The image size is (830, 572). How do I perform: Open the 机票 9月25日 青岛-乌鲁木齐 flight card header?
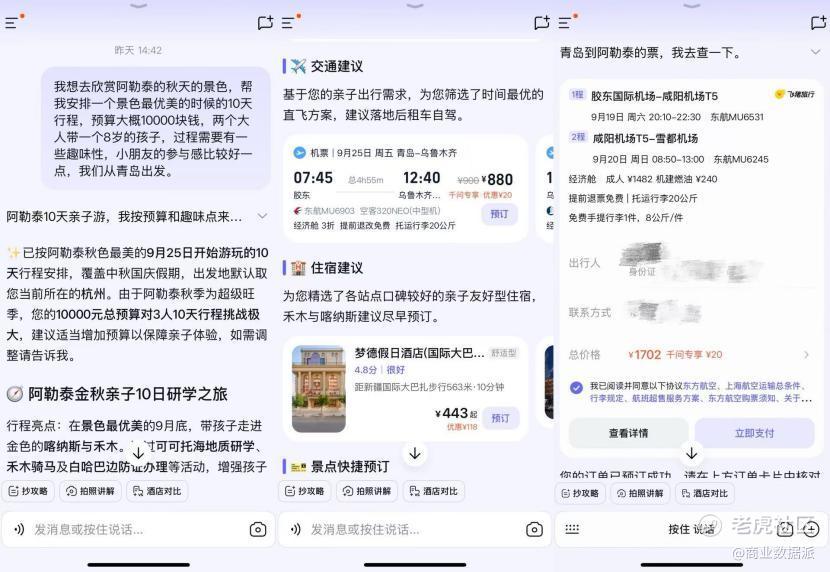(x=375, y=153)
